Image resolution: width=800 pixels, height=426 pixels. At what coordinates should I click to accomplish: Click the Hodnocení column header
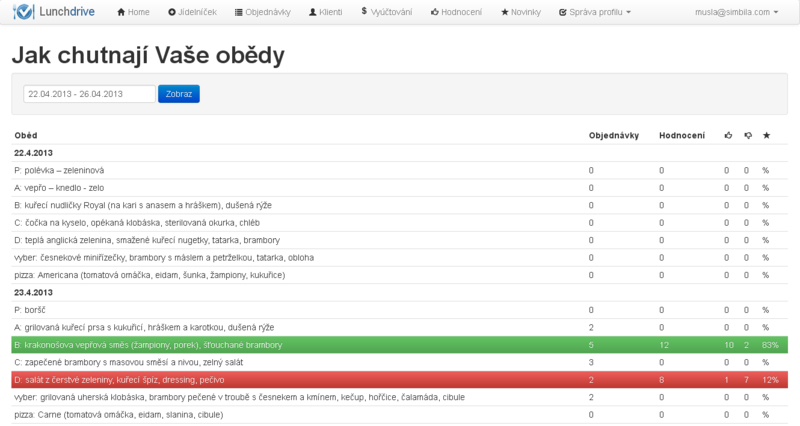[682, 134]
